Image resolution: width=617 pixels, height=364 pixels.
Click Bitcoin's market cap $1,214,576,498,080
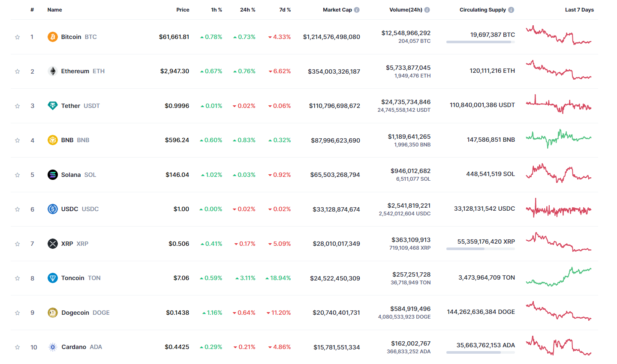coord(331,37)
